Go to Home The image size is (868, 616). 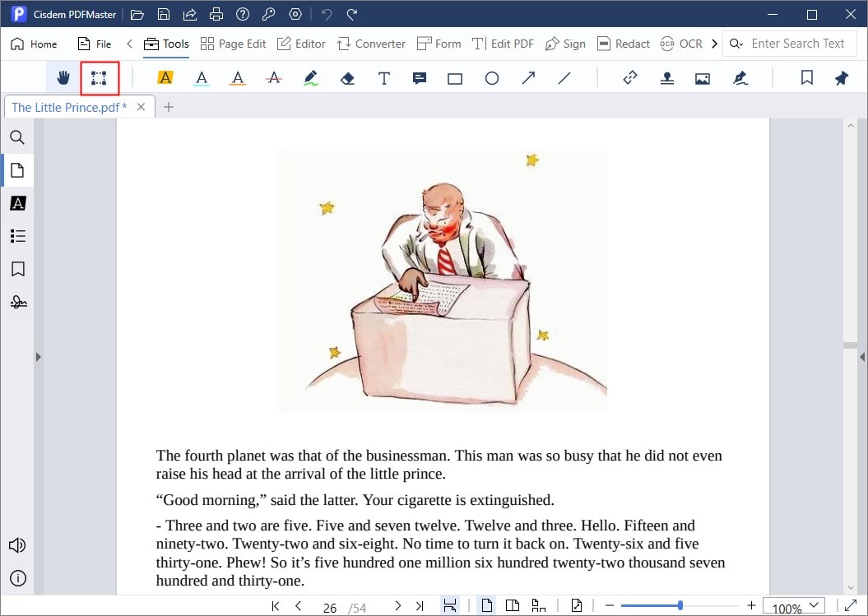pos(35,44)
